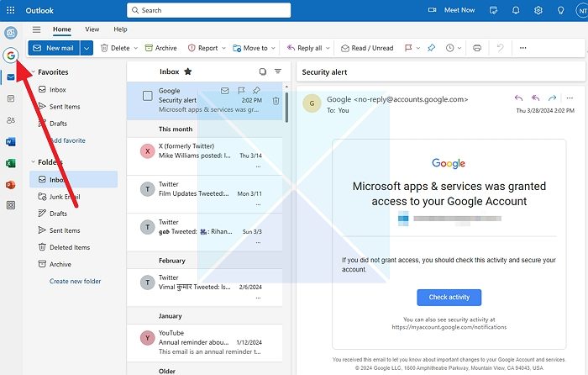
Task: Click the New mail button
Action: (54, 48)
